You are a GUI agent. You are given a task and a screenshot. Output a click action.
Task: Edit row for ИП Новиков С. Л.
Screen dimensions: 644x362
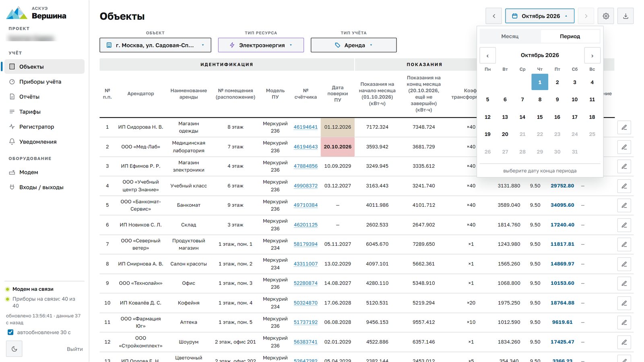pyautogui.click(x=624, y=225)
